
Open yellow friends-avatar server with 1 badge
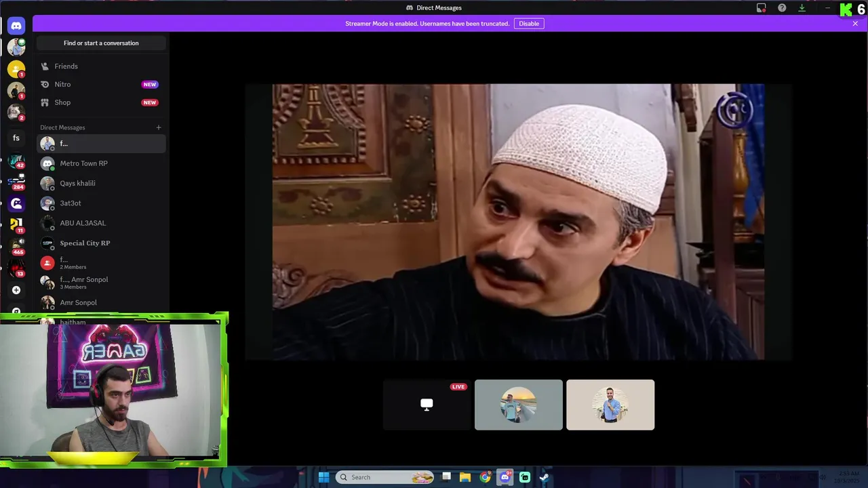point(16,69)
